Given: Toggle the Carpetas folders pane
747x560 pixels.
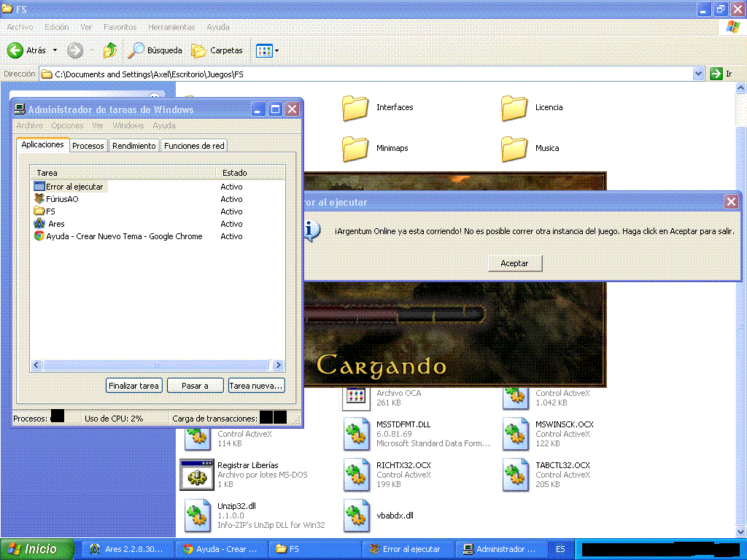Looking at the screenshot, I should click(217, 50).
